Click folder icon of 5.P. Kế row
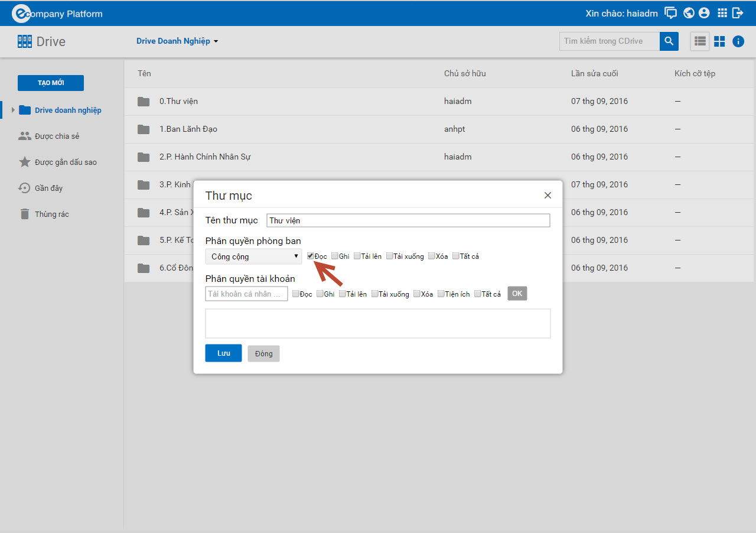Viewport: 756px width, 533px height. (144, 240)
